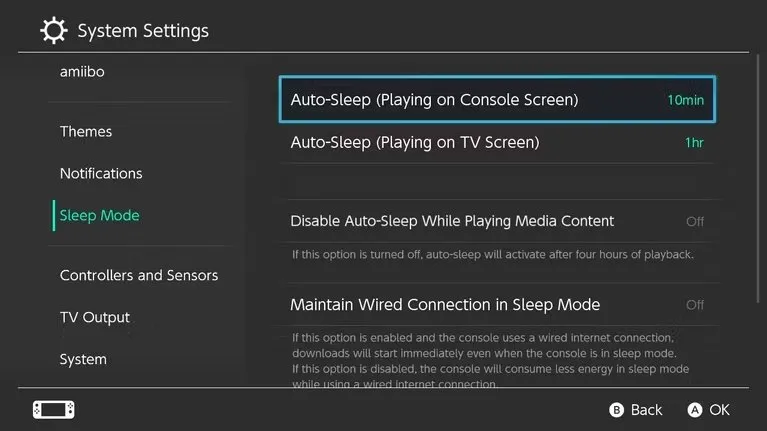Open the Themes settings section

pos(86,132)
